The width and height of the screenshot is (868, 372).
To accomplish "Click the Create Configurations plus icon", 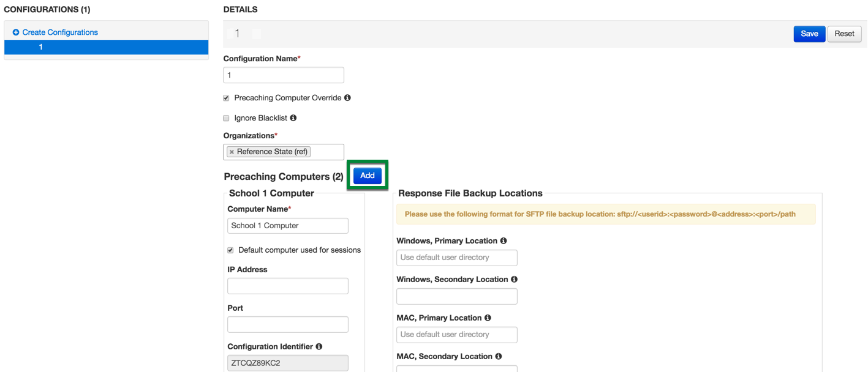I will (x=16, y=32).
